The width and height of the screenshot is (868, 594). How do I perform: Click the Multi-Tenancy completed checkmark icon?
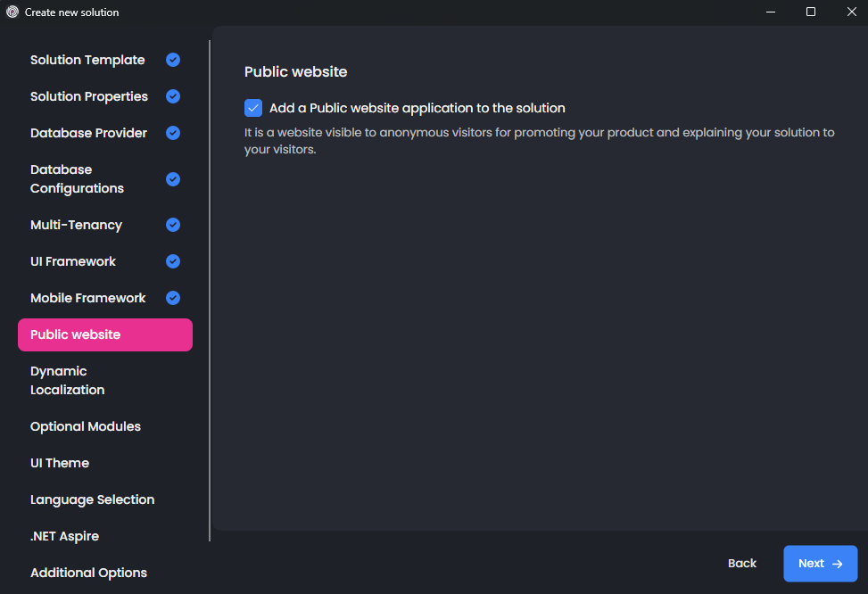pyautogui.click(x=173, y=225)
